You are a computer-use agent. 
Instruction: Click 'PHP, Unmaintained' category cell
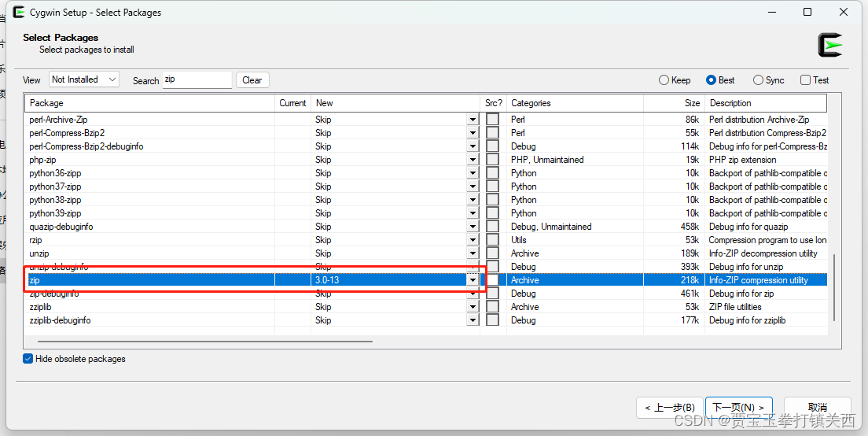tap(547, 160)
